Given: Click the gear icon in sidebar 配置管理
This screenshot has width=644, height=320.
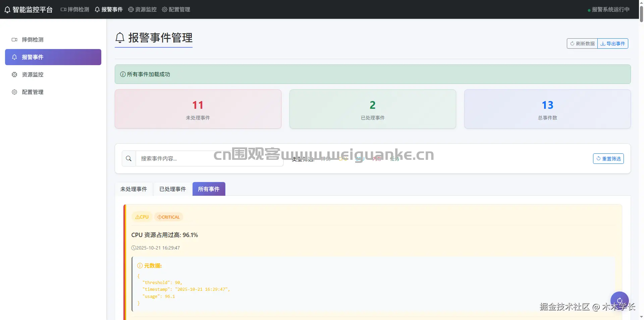Looking at the screenshot, I should 14,92.
